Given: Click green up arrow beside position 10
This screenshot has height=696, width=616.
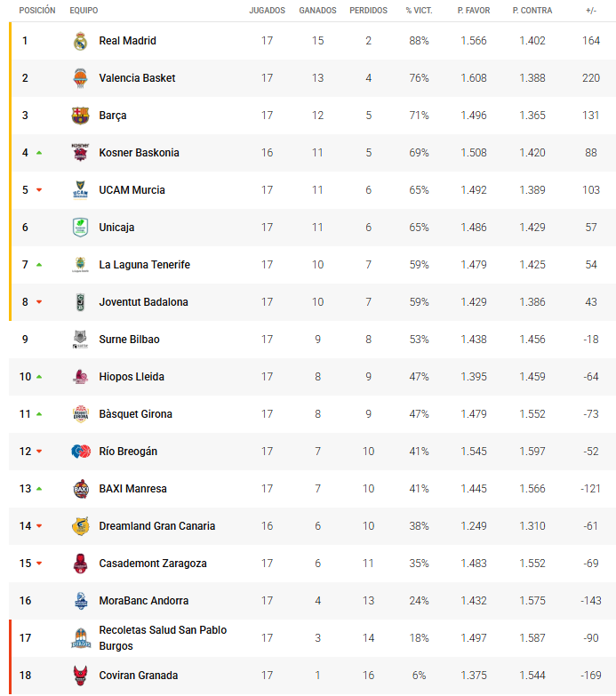Looking at the screenshot, I should click(x=39, y=377).
